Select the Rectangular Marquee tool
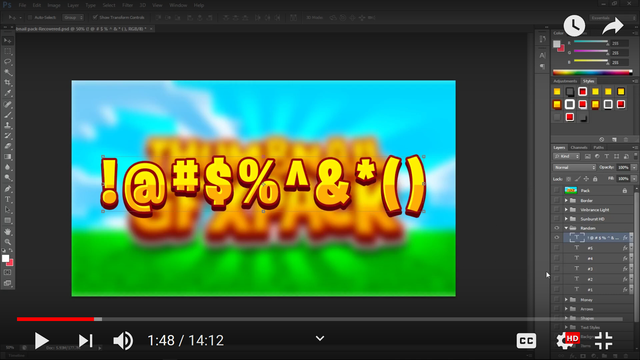The height and width of the screenshot is (360, 640). (x=7, y=51)
